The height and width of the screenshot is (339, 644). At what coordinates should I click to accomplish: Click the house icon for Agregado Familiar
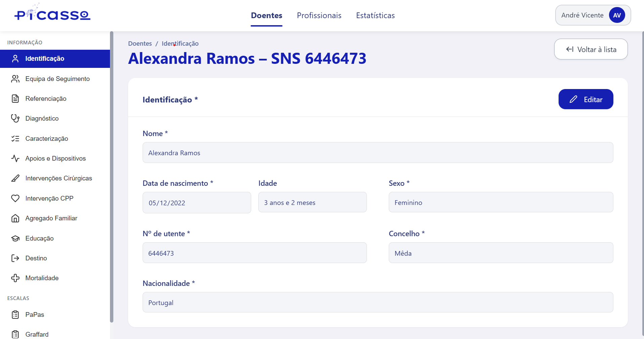coord(15,218)
